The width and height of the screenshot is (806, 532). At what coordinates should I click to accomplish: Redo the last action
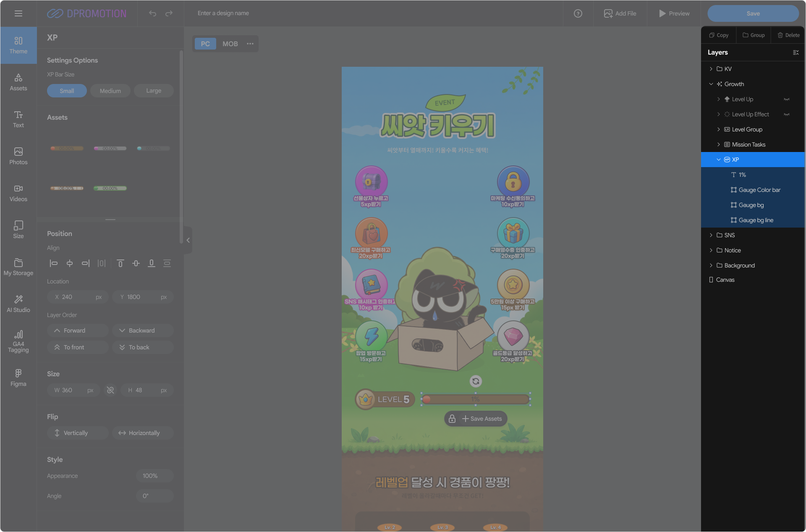point(169,13)
